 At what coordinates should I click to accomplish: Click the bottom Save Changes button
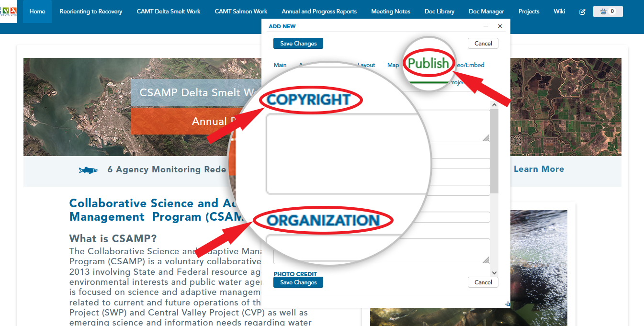click(298, 282)
